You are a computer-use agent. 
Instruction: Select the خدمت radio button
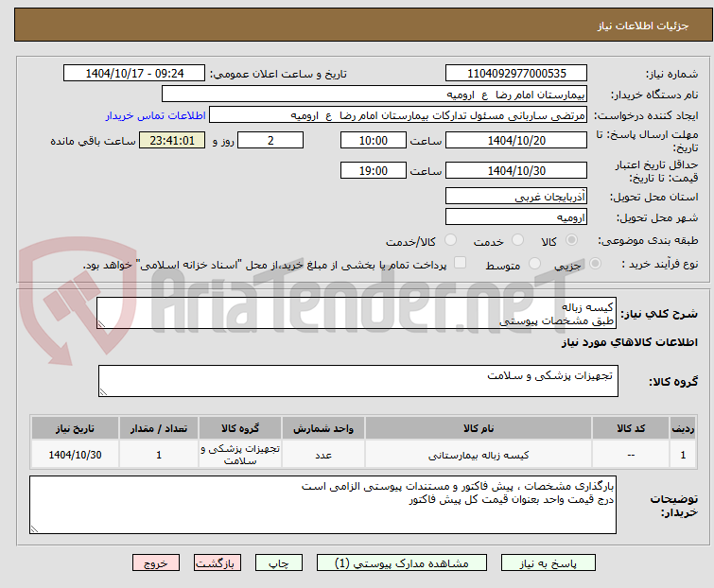point(517,240)
